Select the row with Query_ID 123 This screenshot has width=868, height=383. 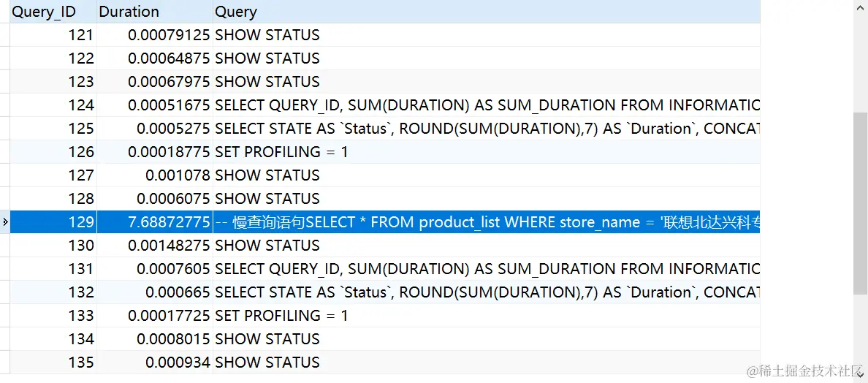tap(385, 81)
